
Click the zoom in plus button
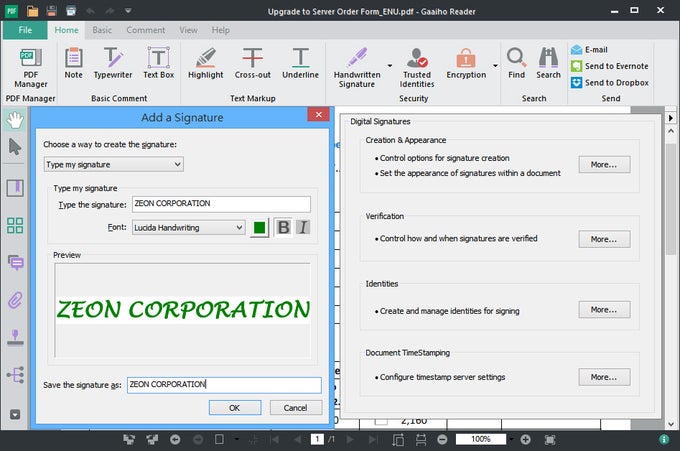[x=525, y=440]
